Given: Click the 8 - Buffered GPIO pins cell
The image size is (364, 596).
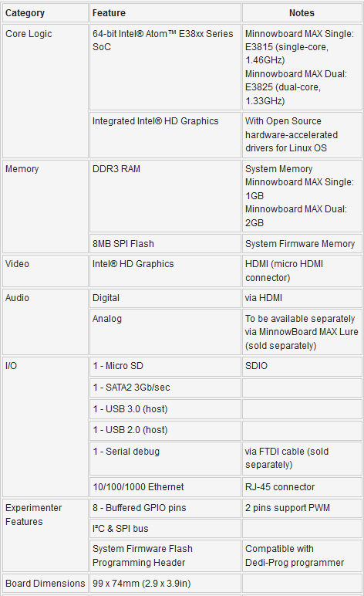Looking at the screenshot, I should tap(165, 508).
